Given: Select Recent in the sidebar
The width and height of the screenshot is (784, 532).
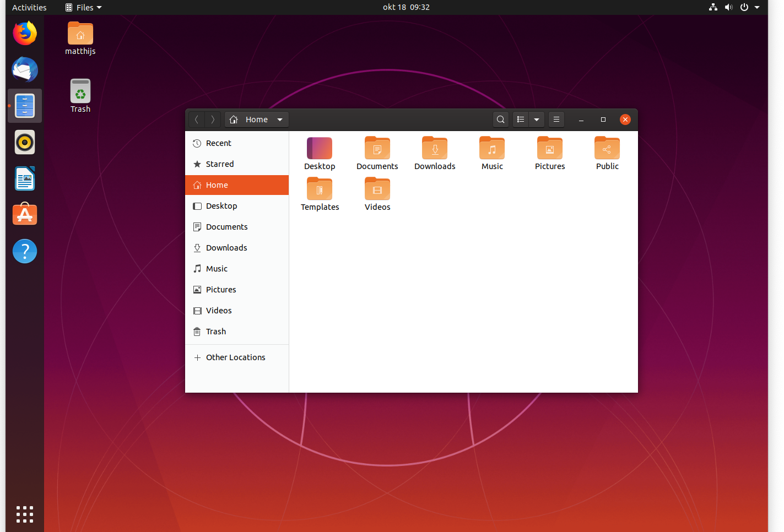Looking at the screenshot, I should pos(219,143).
